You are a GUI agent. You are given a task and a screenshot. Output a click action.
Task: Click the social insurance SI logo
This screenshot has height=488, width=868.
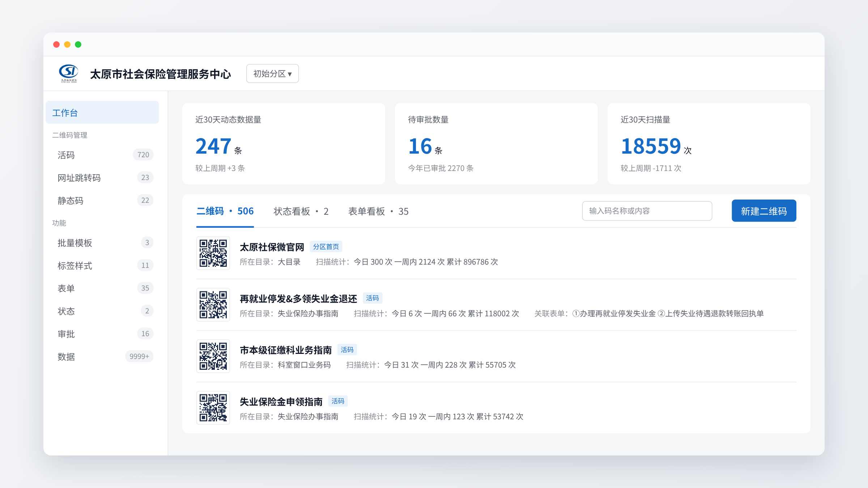click(68, 73)
